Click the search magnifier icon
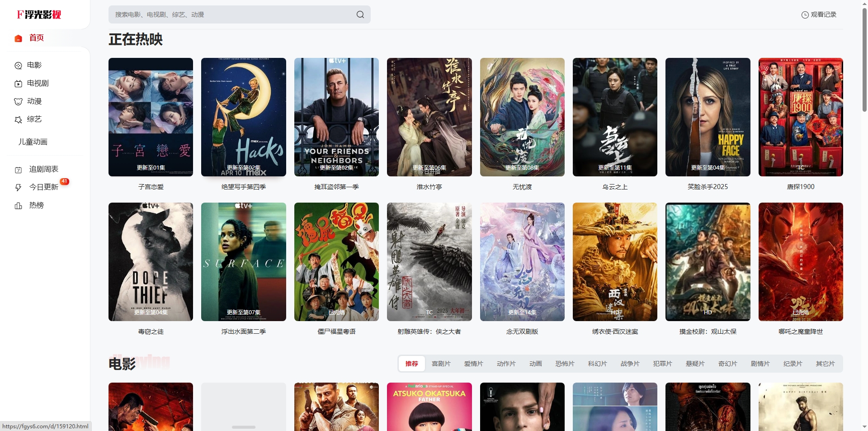 360,14
